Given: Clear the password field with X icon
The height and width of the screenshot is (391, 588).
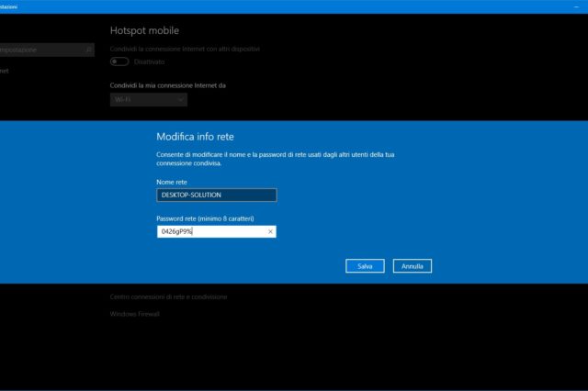Looking at the screenshot, I should coord(270,231).
